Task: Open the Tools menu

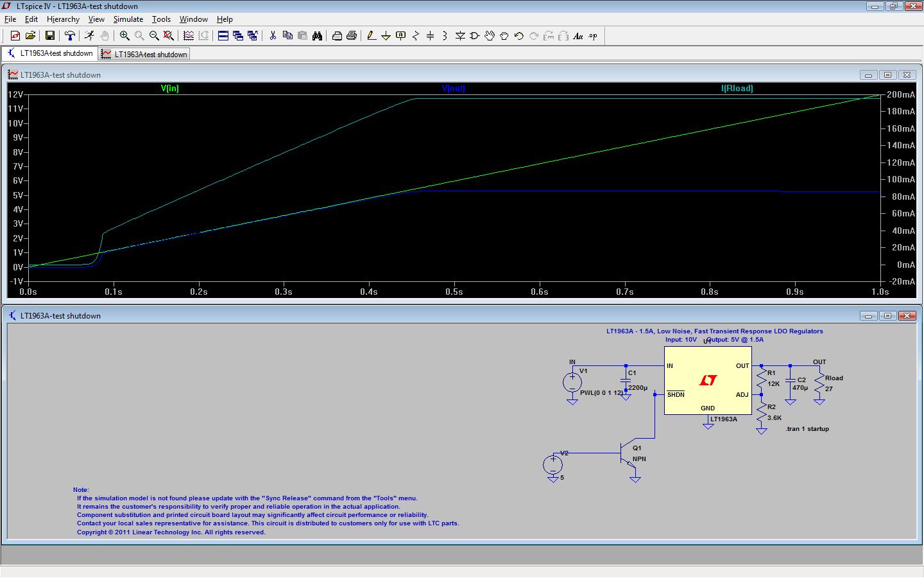Action: (x=161, y=19)
